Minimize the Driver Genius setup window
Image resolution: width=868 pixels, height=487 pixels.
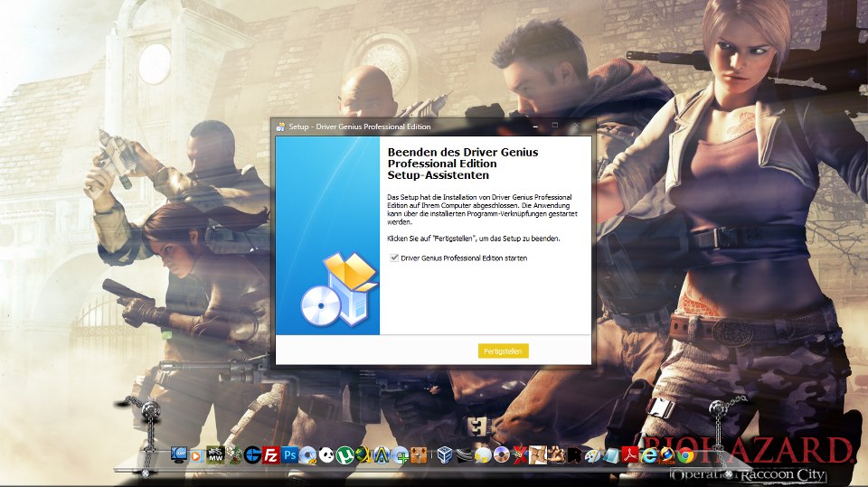click(535, 126)
